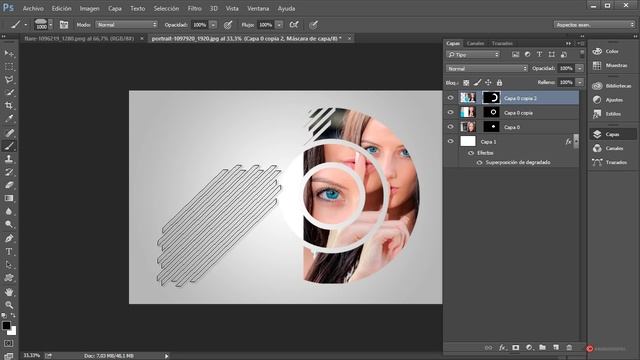Click the foreground color swatch
This screenshot has width=640, height=360.
(x=6, y=325)
